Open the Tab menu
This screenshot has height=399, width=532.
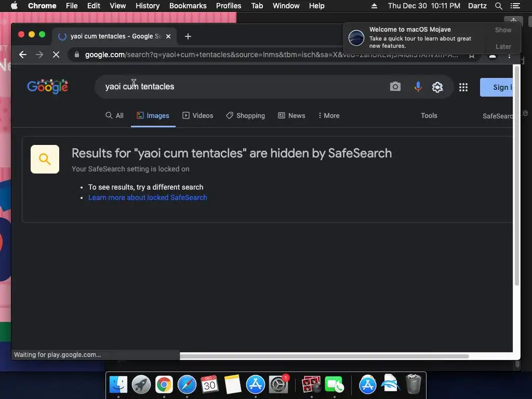click(x=257, y=6)
